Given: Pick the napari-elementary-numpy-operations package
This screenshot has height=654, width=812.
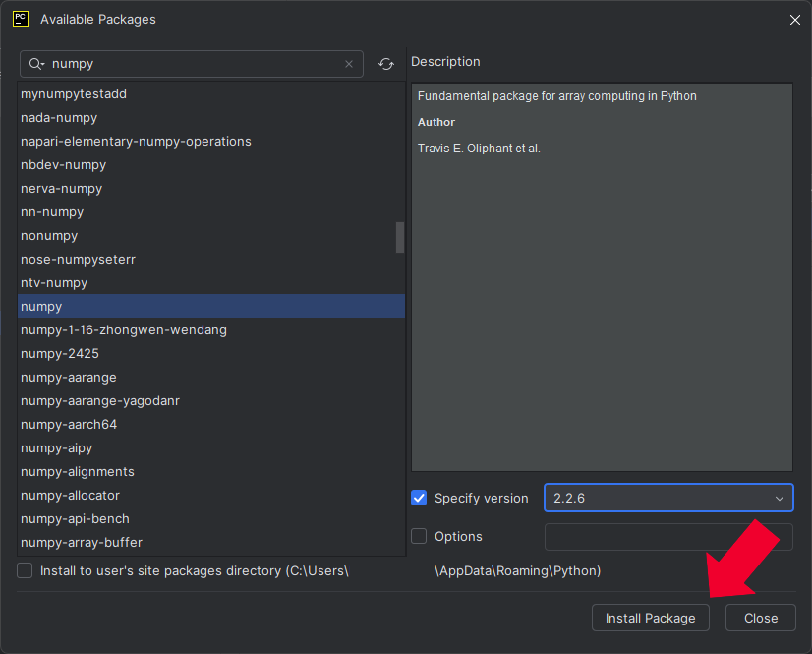Looking at the screenshot, I should coord(136,142).
